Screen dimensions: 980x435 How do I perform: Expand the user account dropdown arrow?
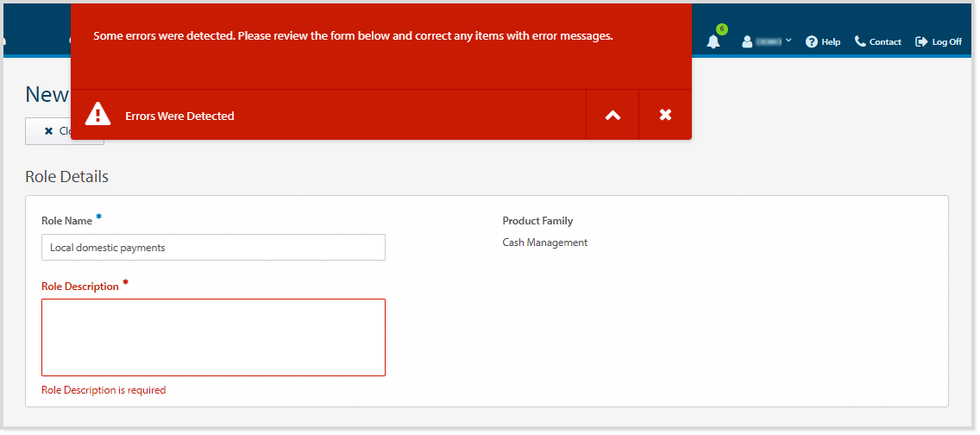(788, 41)
